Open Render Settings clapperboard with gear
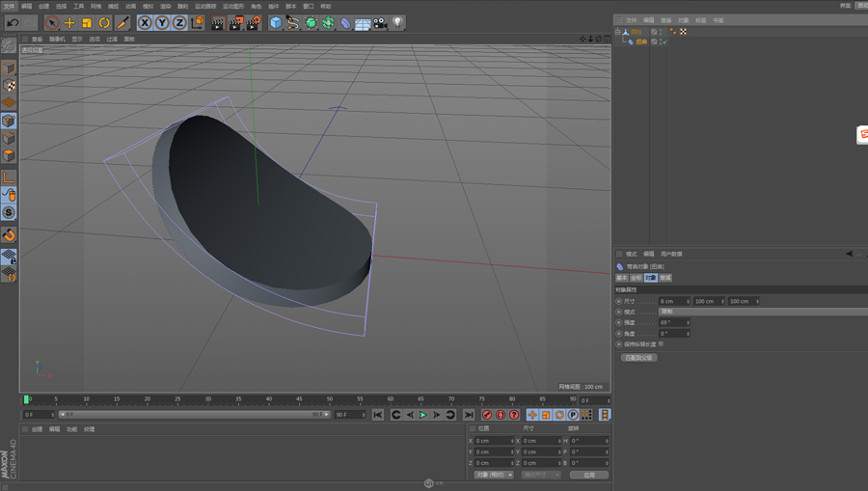 (254, 23)
